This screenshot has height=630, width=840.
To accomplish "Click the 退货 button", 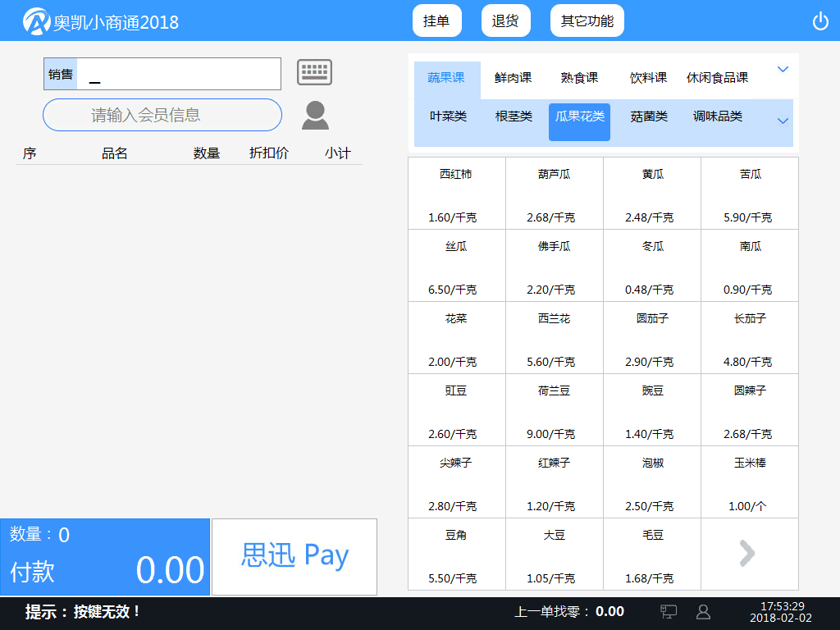I will click(505, 20).
